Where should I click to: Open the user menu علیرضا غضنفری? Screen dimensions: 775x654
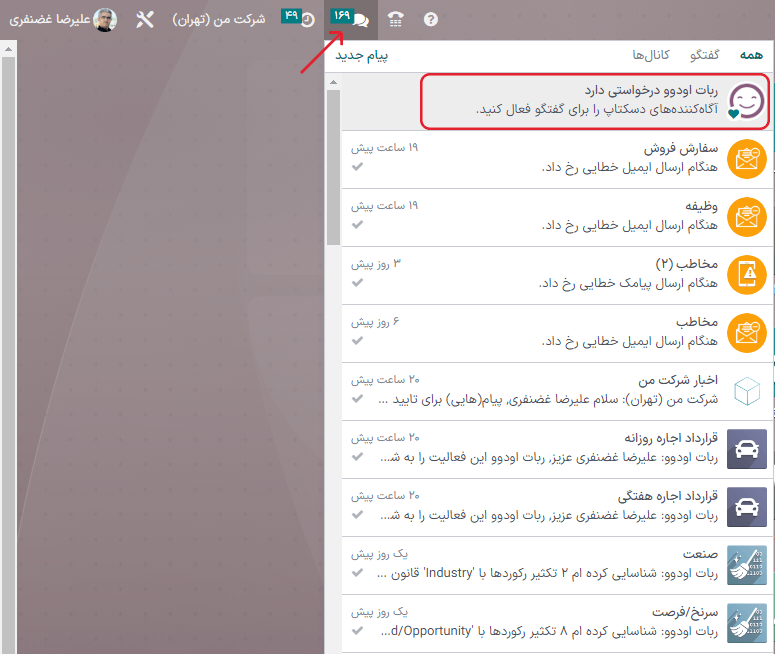(x=62, y=20)
